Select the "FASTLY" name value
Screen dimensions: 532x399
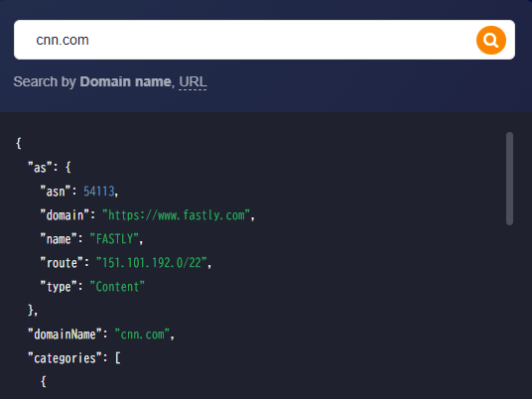pos(114,239)
